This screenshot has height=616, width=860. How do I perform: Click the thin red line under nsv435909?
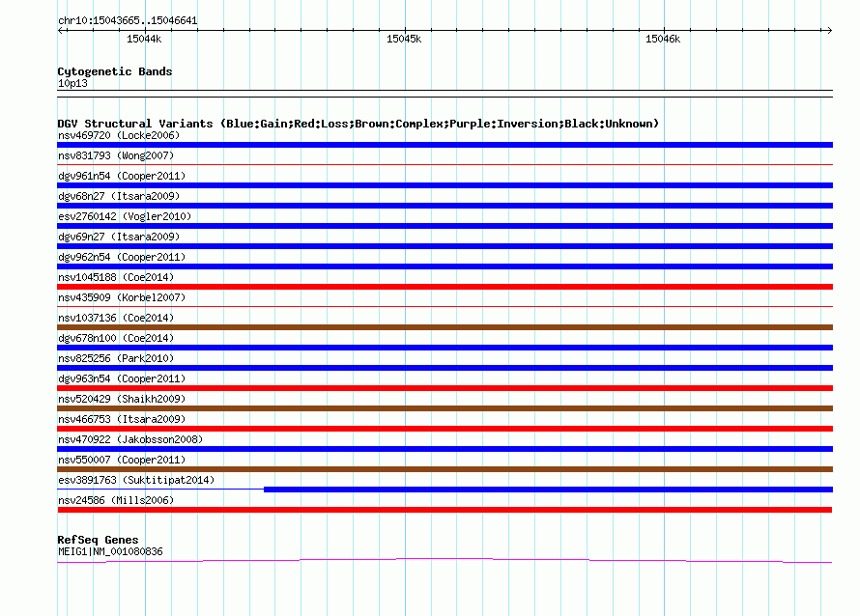coord(444,306)
